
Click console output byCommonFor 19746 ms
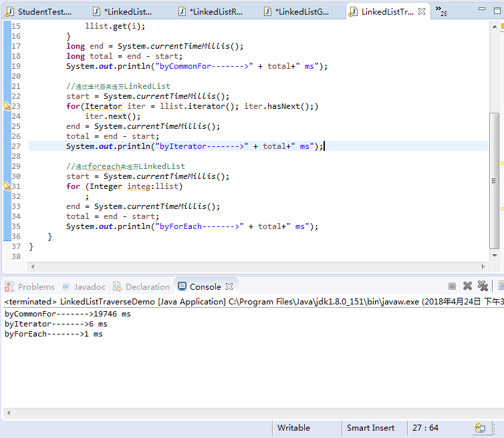click(68, 314)
